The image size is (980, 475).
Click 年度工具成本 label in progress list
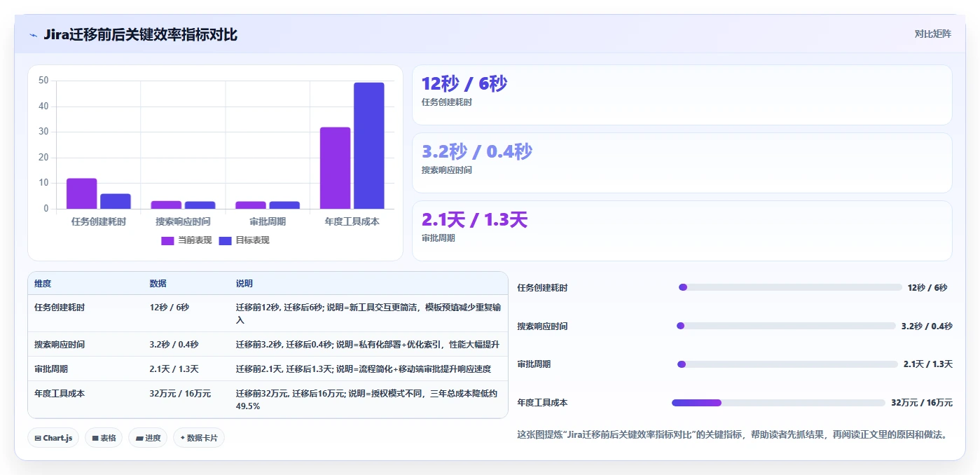pyautogui.click(x=542, y=403)
